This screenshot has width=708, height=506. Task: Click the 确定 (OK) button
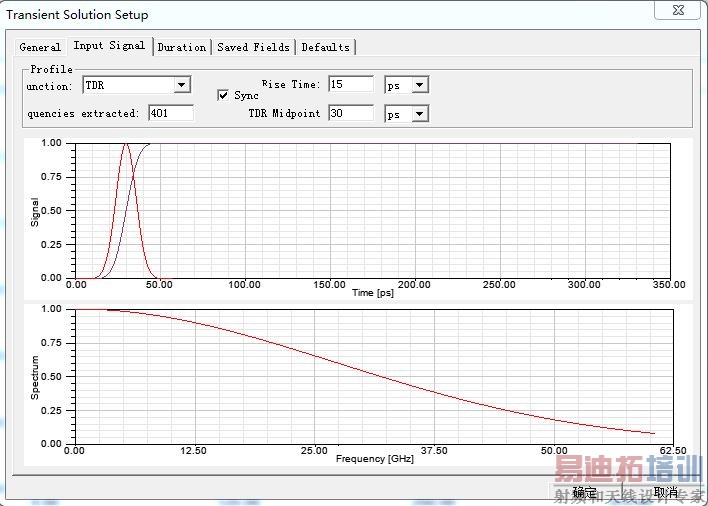coord(586,492)
